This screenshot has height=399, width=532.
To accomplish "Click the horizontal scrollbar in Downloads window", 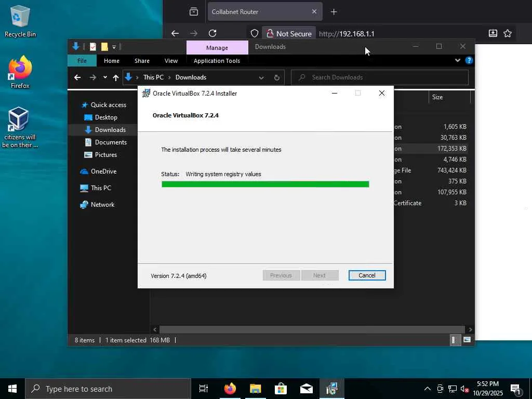I will (x=312, y=329).
